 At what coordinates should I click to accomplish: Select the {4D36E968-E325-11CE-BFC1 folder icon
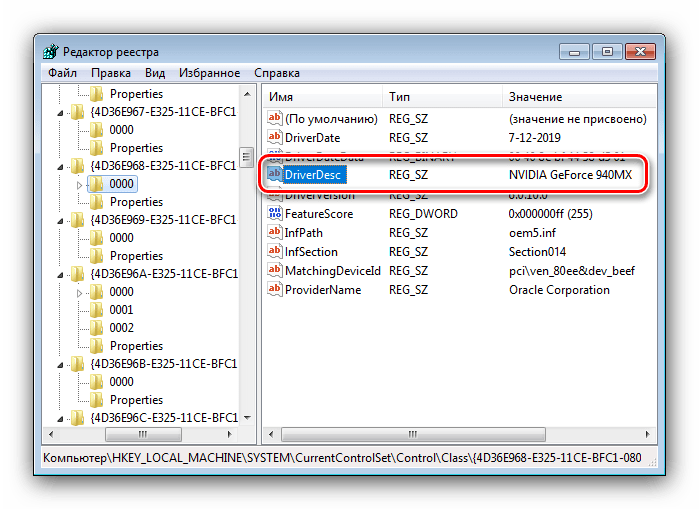coord(77,166)
